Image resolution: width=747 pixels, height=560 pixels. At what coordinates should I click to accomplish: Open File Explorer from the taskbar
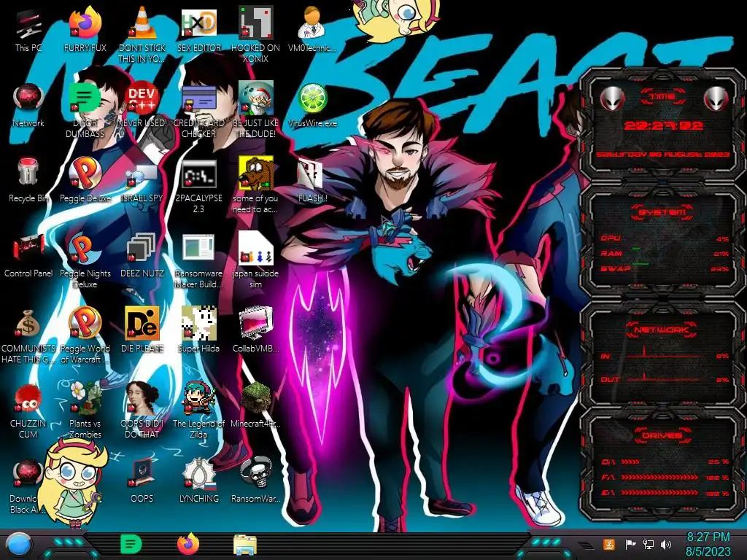click(245, 545)
